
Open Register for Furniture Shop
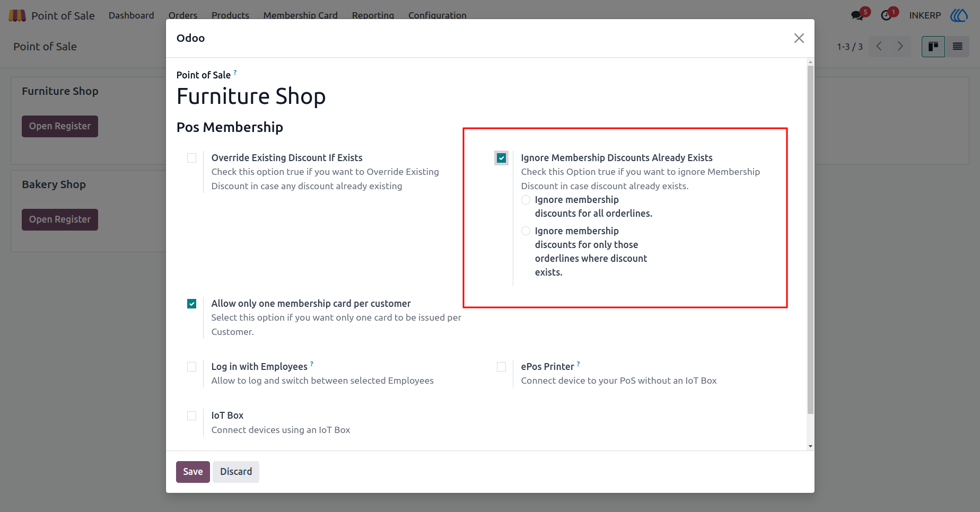pos(60,126)
